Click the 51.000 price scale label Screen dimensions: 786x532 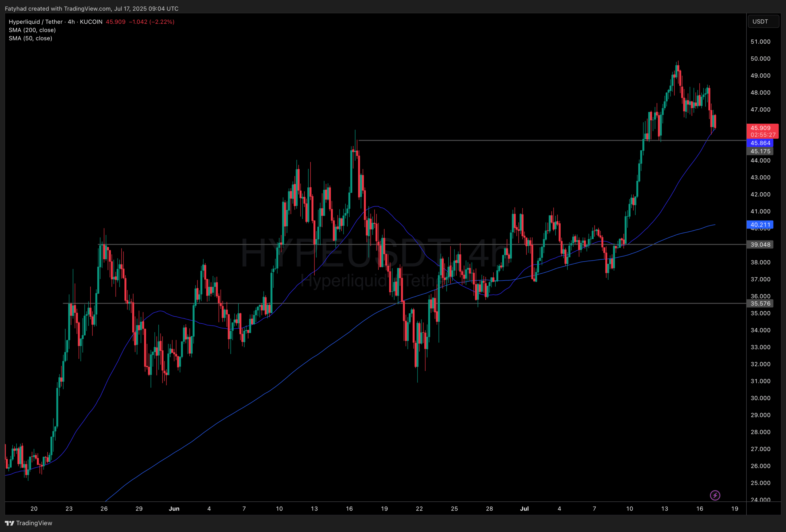(760, 42)
